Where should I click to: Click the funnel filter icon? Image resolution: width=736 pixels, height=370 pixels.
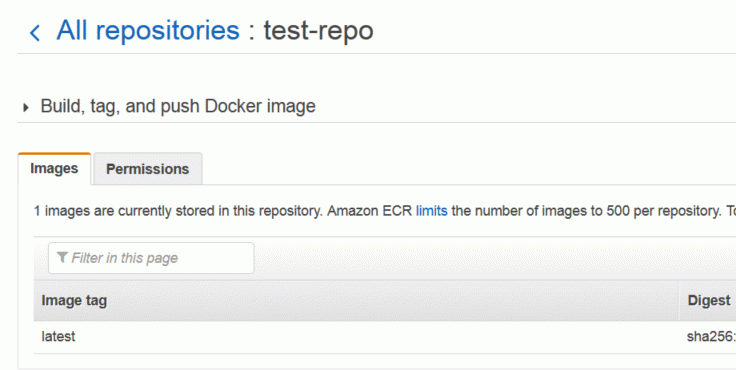(62, 257)
